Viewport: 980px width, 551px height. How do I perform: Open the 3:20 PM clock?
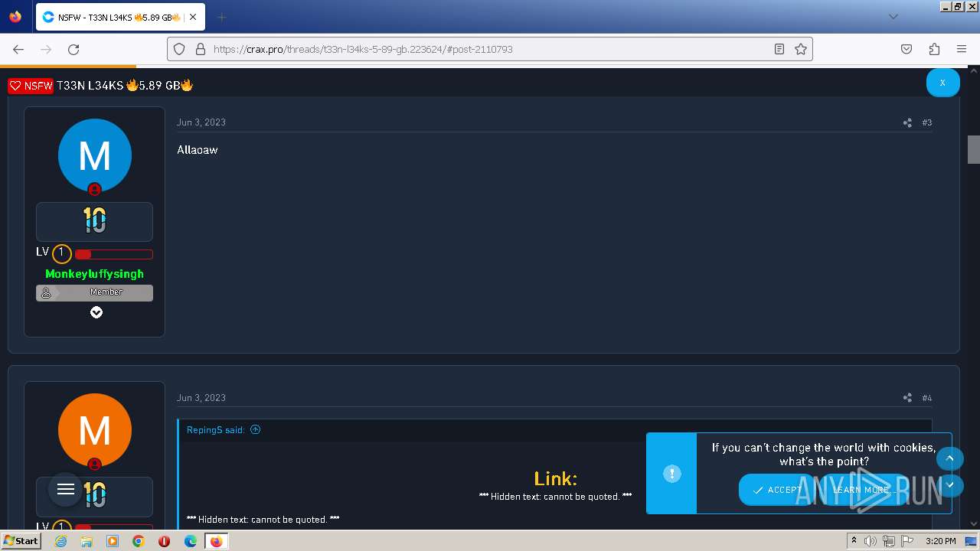[x=940, y=541]
